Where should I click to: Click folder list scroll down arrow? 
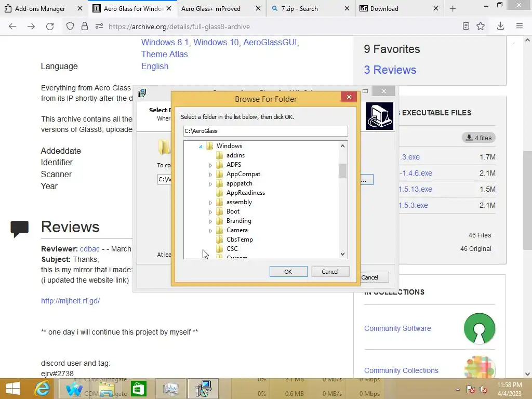[x=342, y=254]
